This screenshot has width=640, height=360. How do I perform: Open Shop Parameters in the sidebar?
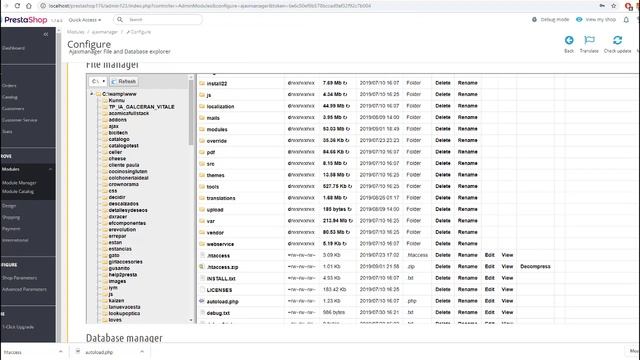(19, 278)
